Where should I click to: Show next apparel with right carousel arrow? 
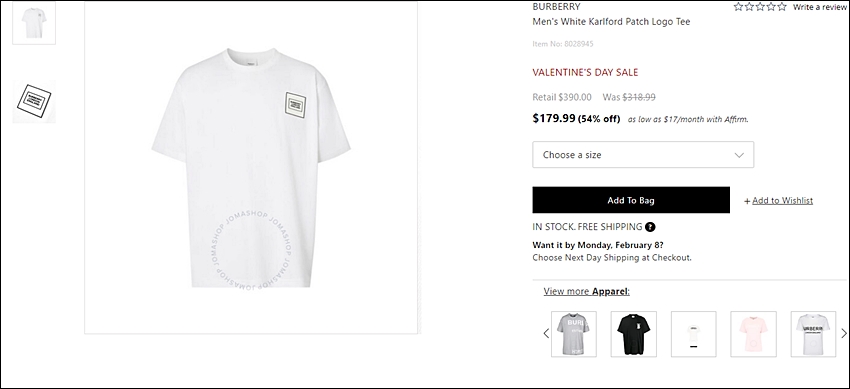pos(843,334)
